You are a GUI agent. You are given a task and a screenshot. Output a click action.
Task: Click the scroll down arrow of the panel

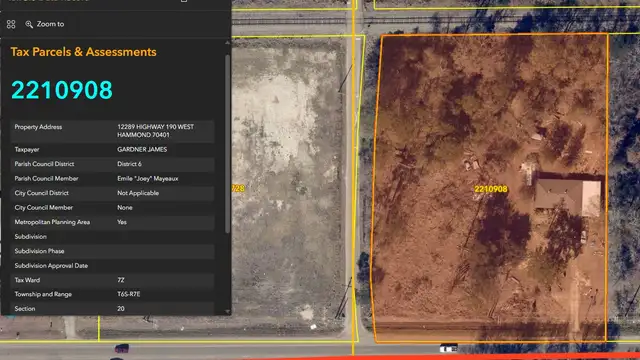(x=227, y=311)
